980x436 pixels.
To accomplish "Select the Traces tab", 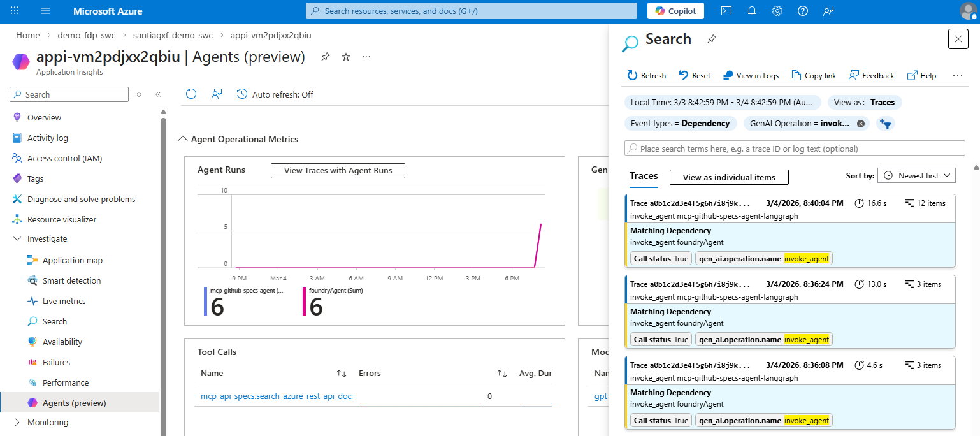I will [644, 176].
